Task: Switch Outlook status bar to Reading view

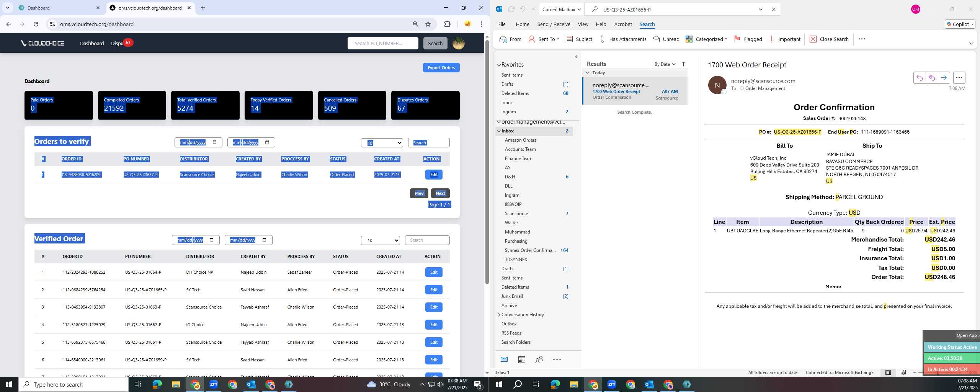Action: coord(903,372)
